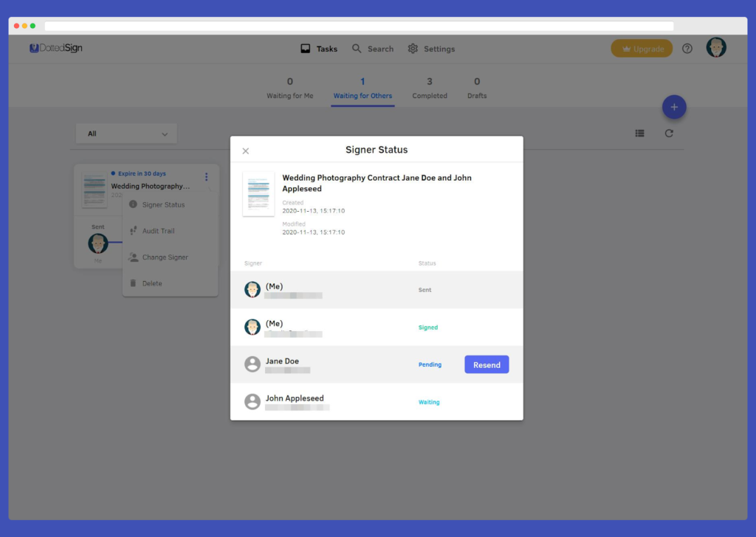Open the Drafts tab
Screen dimensions: 756x537
click(476, 88)
